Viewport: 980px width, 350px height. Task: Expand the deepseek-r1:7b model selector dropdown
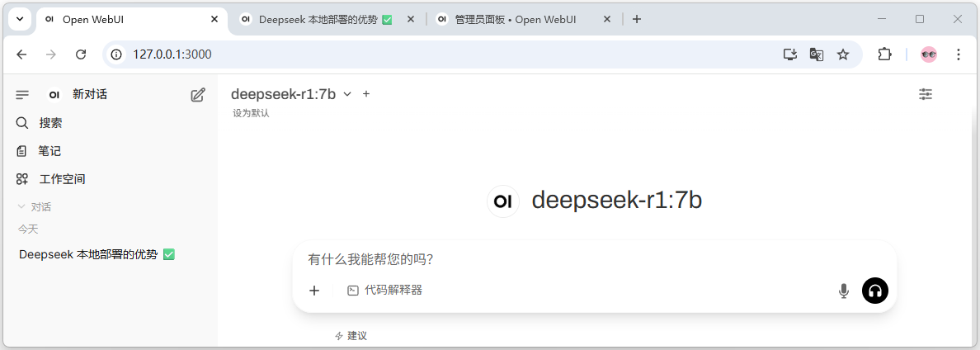tap(347, 94)
